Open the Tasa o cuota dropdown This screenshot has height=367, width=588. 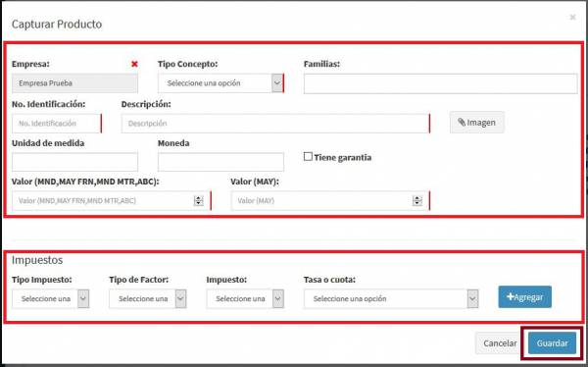[391, 299]
